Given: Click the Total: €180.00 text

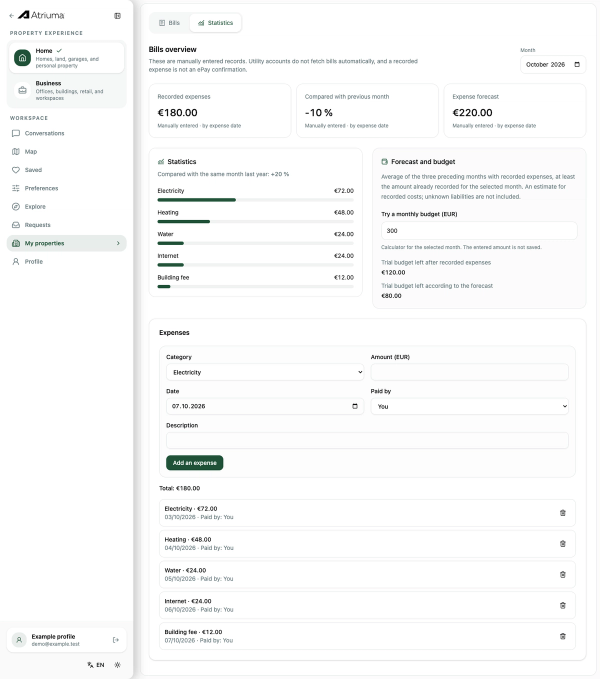Looking at the screenshot, I should (180, 488).
